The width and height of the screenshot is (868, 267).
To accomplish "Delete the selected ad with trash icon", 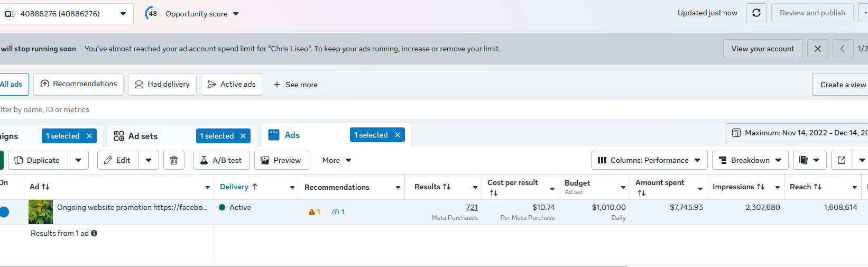I will 174,160.
